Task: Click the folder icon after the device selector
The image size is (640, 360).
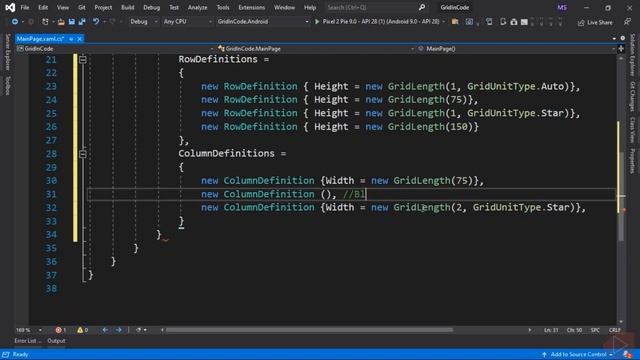Action: pyautogui.click(x=455, y=22)
